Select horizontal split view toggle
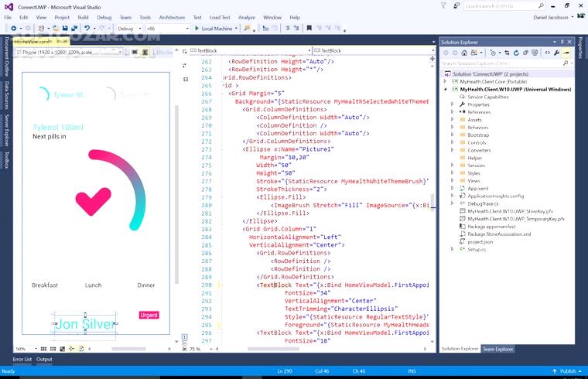588x379 pixels. click(184, 342)
